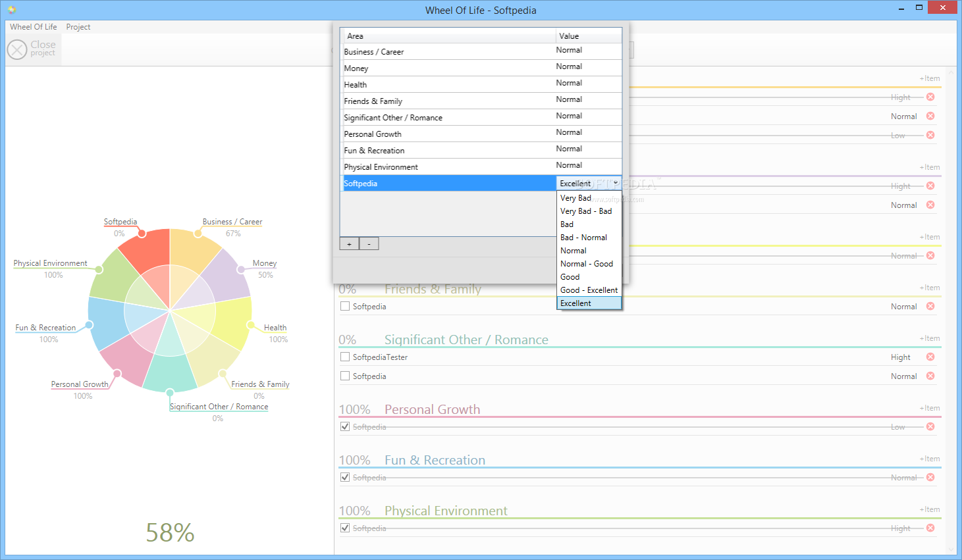
Task: Delete the Hight item in Money section
Action: [930, 186]
